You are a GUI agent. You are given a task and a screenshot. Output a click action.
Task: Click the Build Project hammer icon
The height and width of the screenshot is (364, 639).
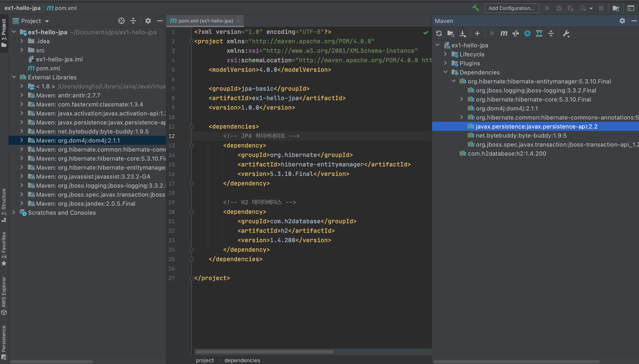476,8
